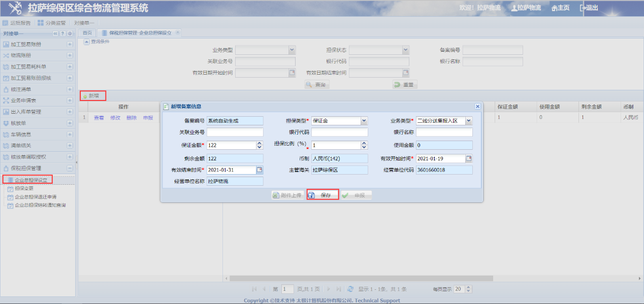Click the 修改 link in first row
Screen dimensions: 644x304
point(115,118)
